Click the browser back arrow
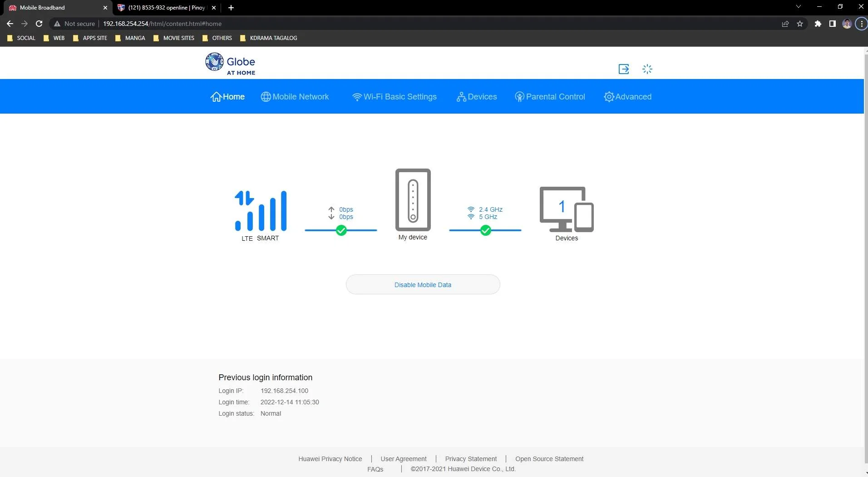The width and height of the screenshot is (868, 477). (x=10, y=24)
